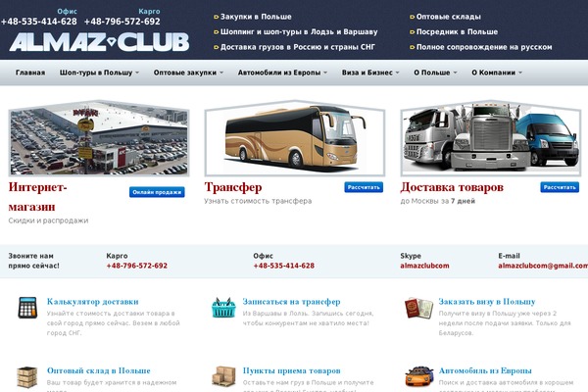
Task: Open the Виза и Бизнес menu
Action: (370, 73)
